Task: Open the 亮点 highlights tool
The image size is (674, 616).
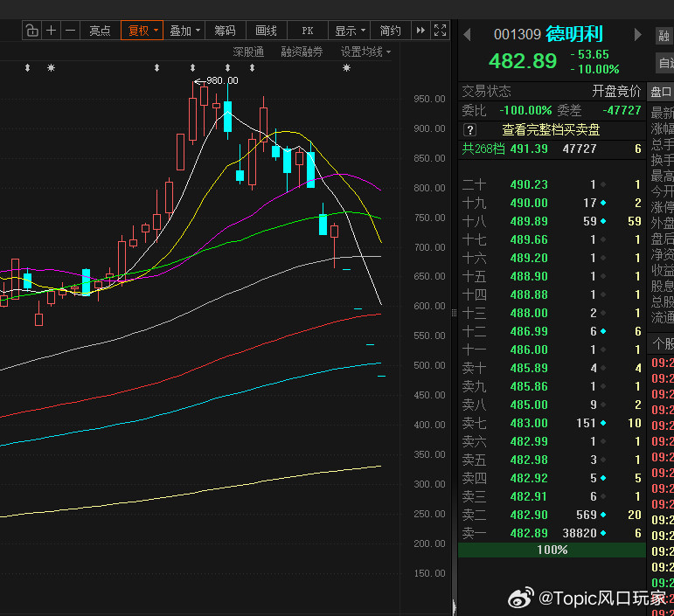Action: (x=101, y=31)
